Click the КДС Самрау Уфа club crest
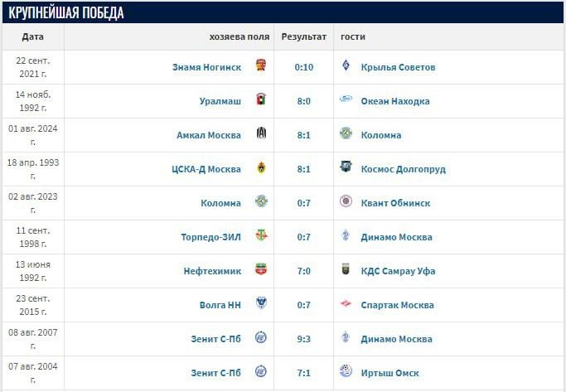 (346, 271)
